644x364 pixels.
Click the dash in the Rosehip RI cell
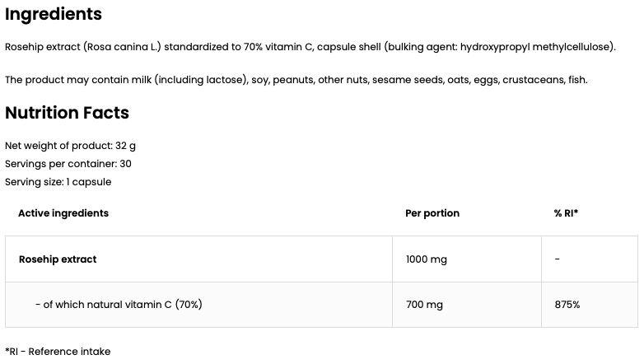pos(558,259)
